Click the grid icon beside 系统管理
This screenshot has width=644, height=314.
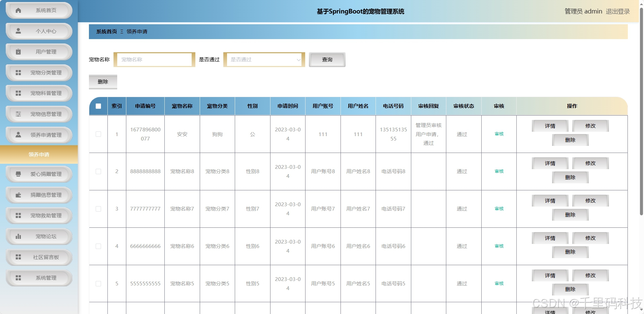(x=19, y=278)
